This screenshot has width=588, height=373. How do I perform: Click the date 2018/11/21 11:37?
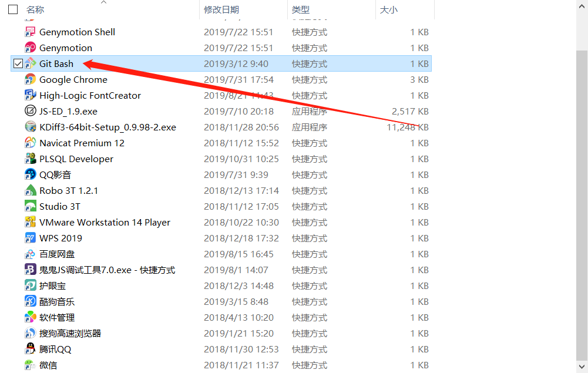pyautogui.click(x=241, y=365)
